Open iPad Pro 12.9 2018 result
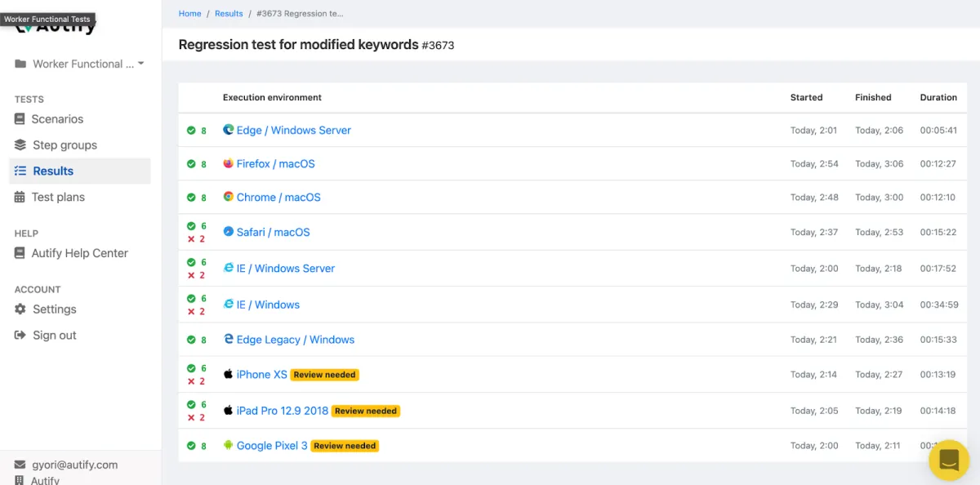 (283, 411)
